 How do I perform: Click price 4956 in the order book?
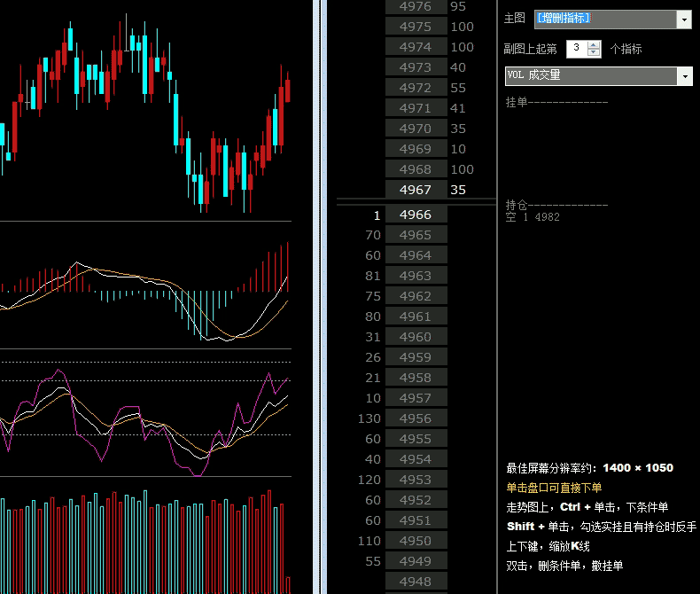(416, 418)
